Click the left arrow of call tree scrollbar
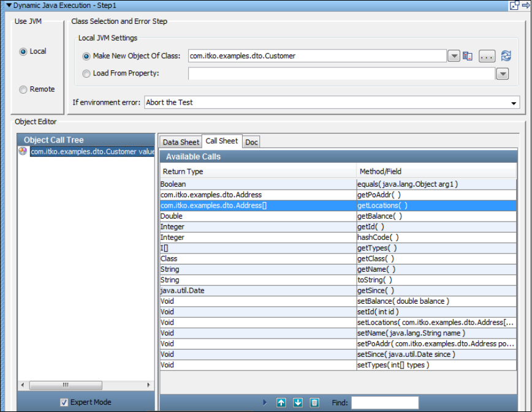 [x=23, y=385]
